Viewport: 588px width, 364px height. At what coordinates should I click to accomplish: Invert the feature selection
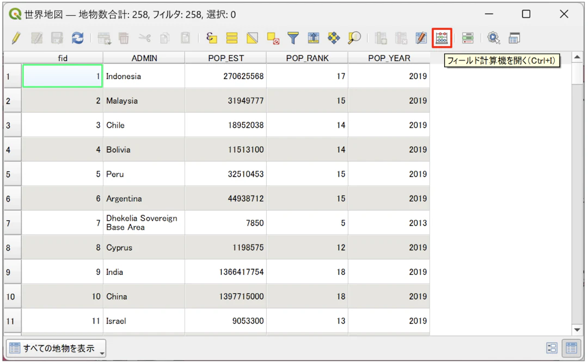[x=252, y=38]
